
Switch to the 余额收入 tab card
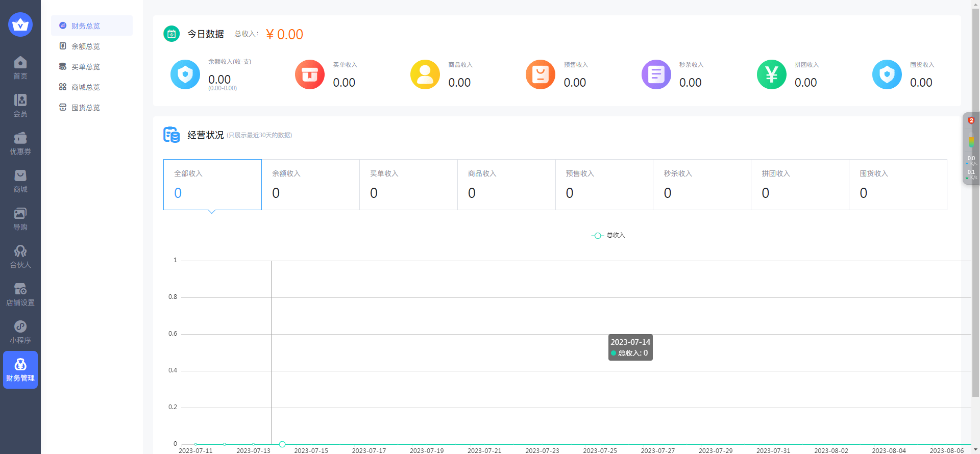(x=310, y=185)
